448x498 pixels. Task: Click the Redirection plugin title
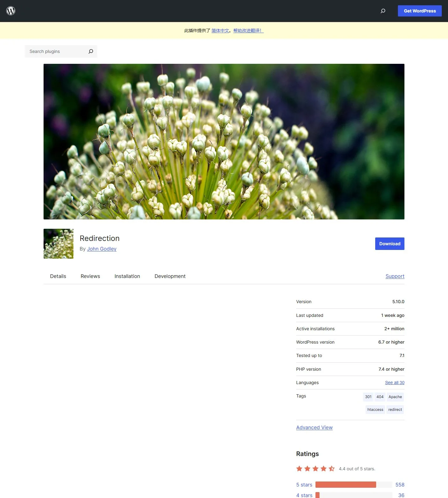pyautogui.click(x=100, y=238)
